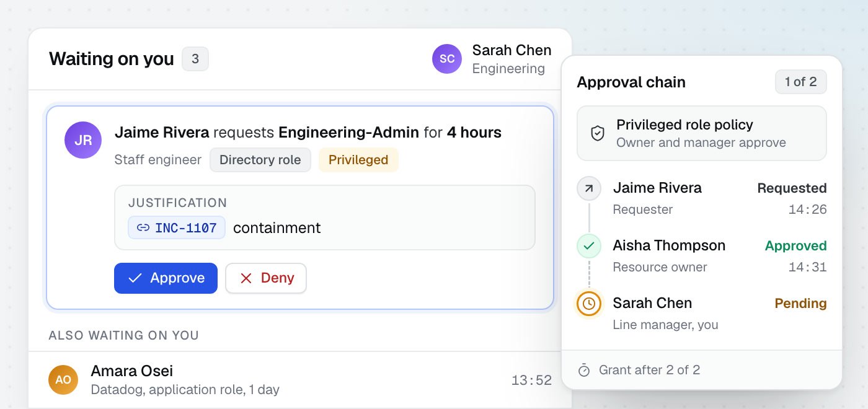Click the Waiting on you heading
This screenshot has width=868, height=409.
112,59
